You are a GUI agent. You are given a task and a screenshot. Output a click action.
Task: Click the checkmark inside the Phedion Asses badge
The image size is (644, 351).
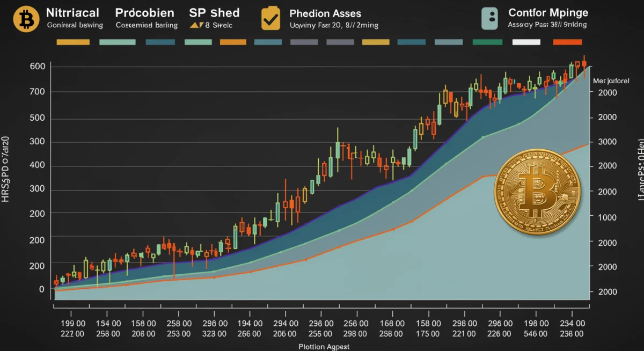[271, 19]
